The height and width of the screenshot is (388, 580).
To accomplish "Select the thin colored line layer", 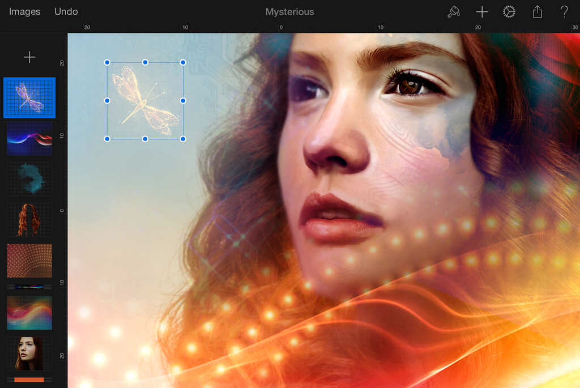I will (30, 287).
